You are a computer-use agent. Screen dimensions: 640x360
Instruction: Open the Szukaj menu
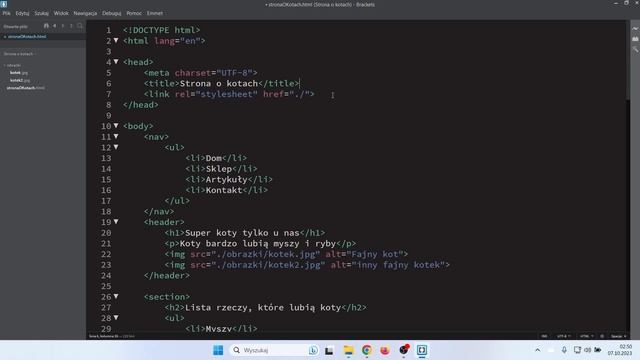tap(41, 13)
